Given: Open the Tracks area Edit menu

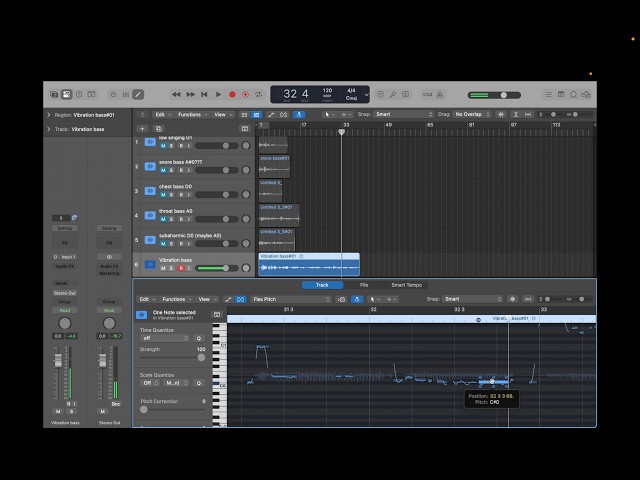Looking at the screenshot, I should pos(163,115).
